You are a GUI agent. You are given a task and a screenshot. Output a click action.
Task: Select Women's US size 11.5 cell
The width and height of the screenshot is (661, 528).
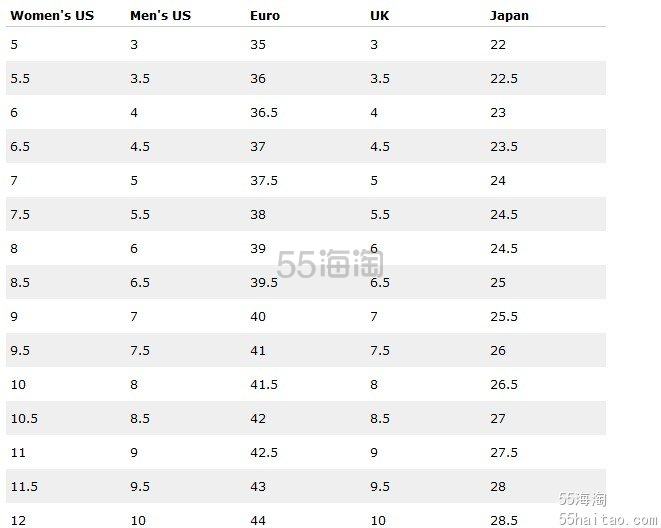tap(24, 487)
